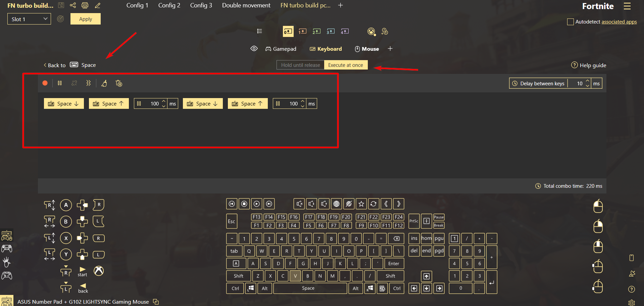Open the associated apps link
The width and height of the screenshot is (644, 306).
(x=619, y=22)
